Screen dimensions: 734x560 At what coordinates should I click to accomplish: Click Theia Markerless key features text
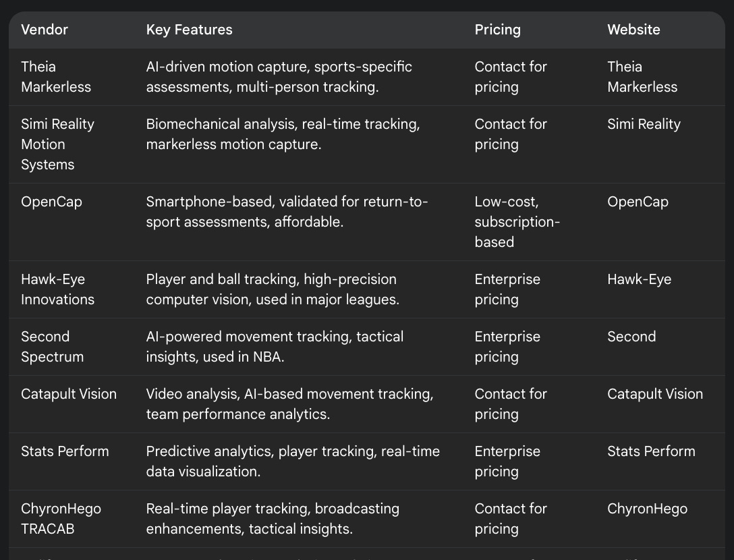pyautogui.click(x=279, y=77)
